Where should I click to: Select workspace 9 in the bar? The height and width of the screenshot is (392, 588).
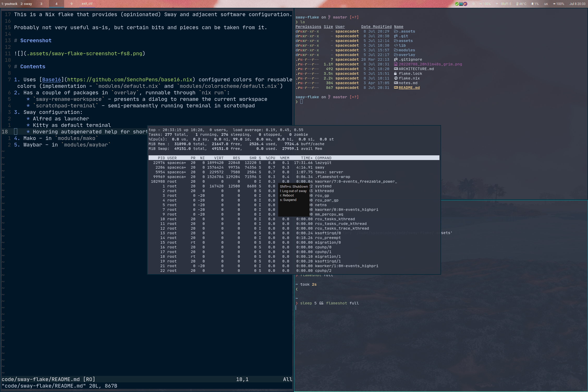point(71,4)
